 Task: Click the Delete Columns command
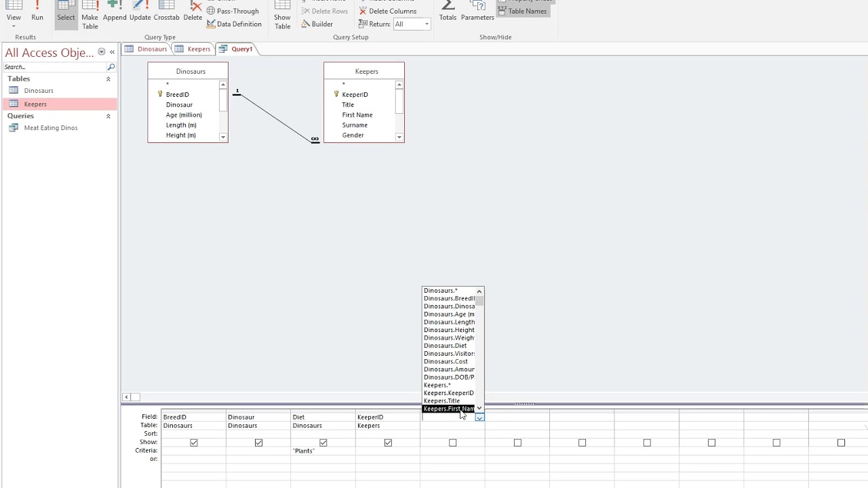(x=388, y=11)
